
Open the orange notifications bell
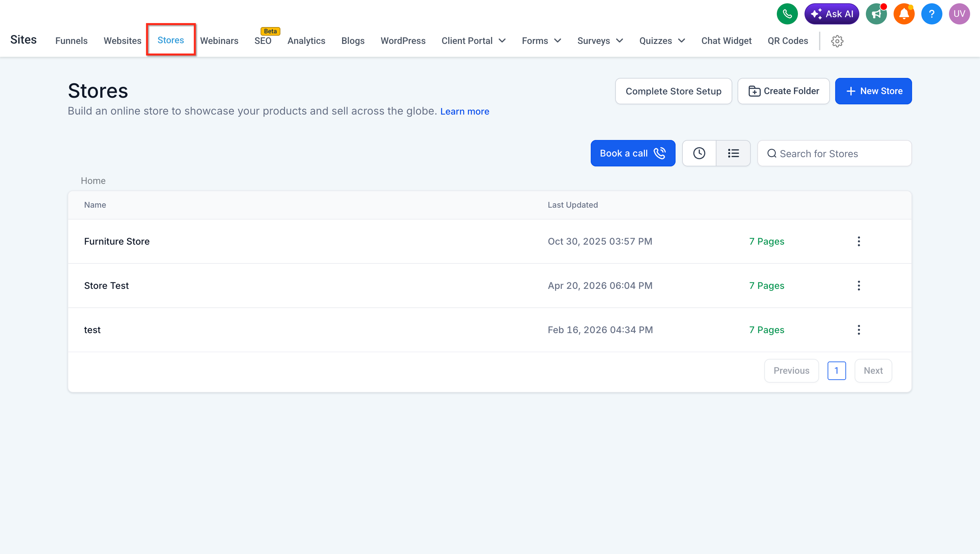tap(904, 14)
